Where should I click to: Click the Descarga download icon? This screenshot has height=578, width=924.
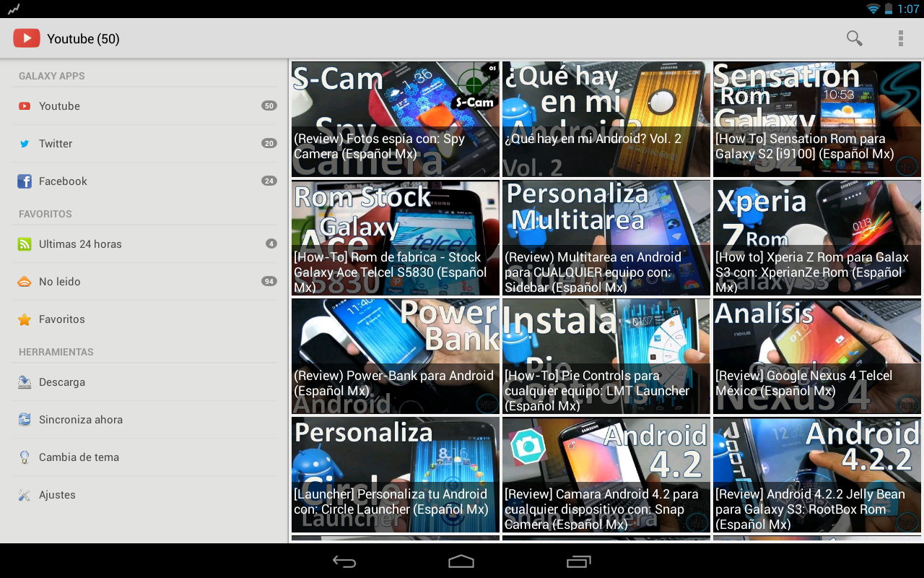point(25,382)
